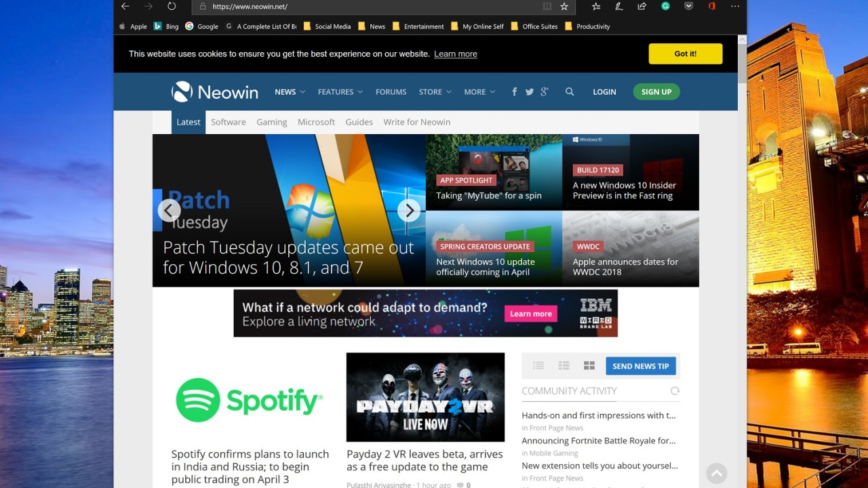Jump to top with the up-arrow button
Screen dimensions: 868x488
click(x=716, y=473)
